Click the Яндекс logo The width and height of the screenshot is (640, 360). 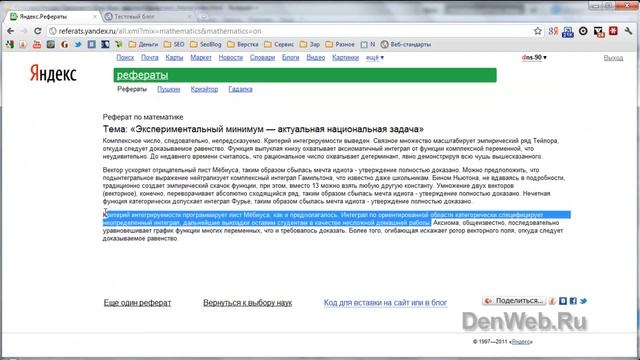coord(53,74)
